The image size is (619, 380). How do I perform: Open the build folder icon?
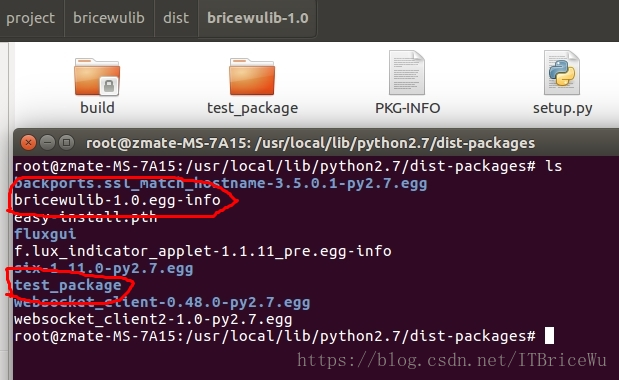[x=97, y=77]
